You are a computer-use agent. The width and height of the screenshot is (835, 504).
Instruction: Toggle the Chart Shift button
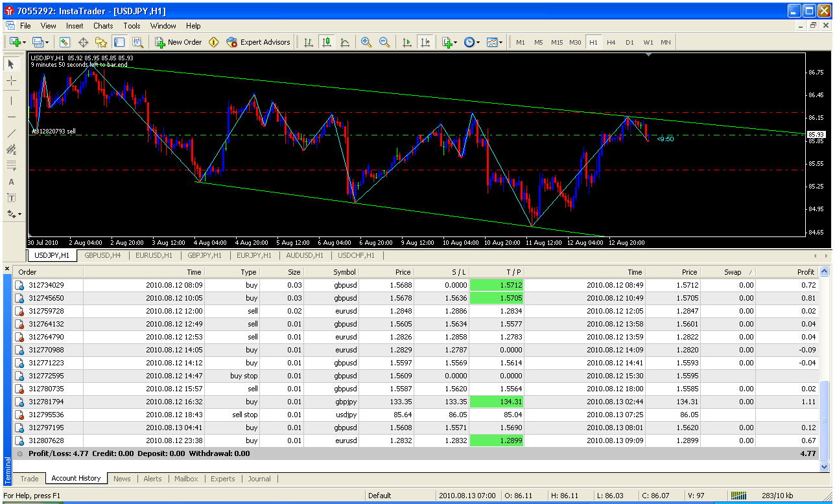(x=425, y=42)
